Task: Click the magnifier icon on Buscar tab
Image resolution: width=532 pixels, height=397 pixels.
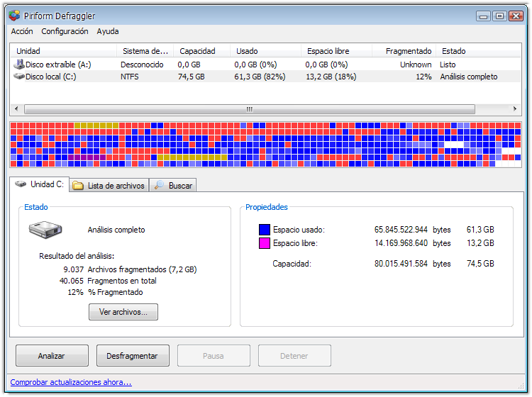Action: pos(160,186)
